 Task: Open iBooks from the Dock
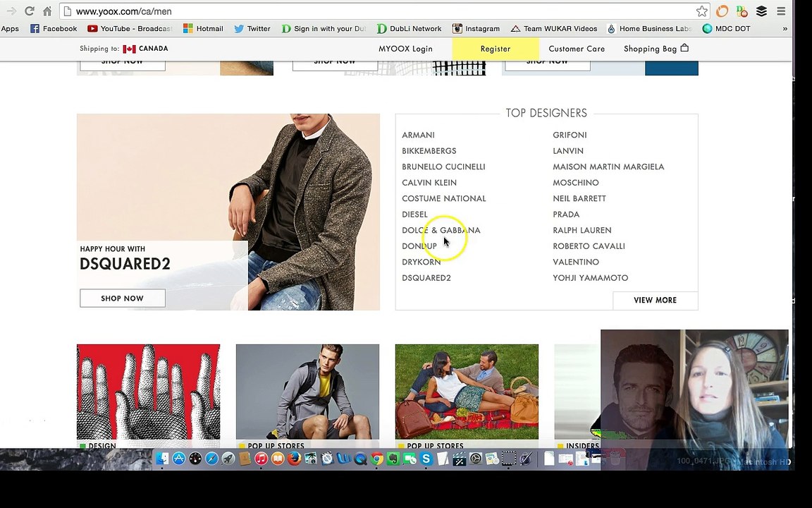point(278,458)
